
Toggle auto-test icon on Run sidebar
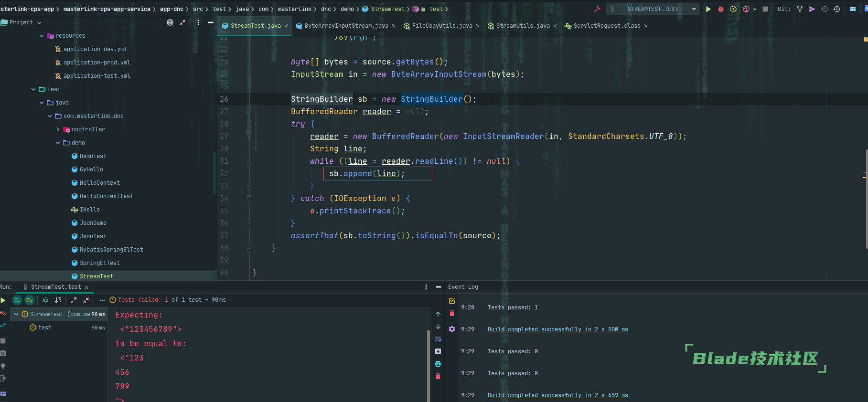(x=3, y=325)
